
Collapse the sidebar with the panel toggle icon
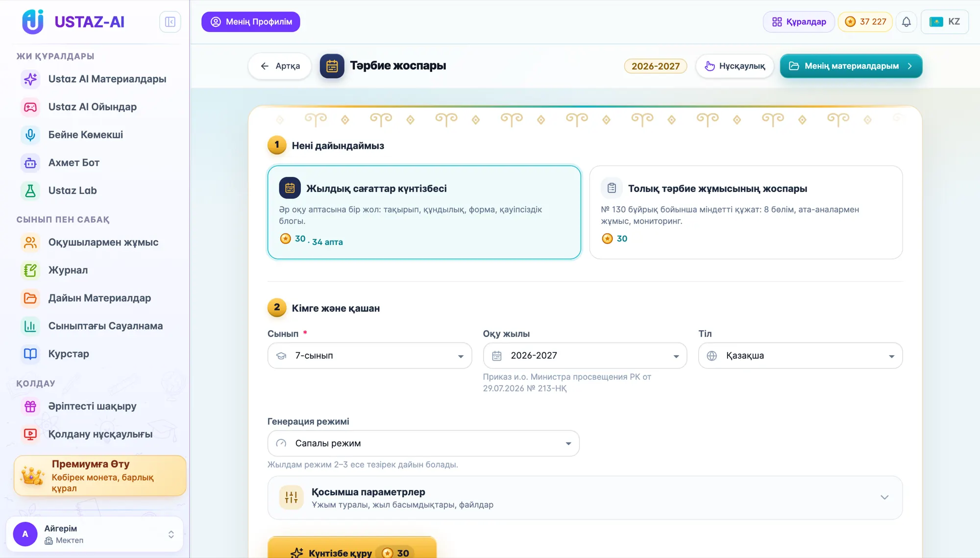click(170, 22)
